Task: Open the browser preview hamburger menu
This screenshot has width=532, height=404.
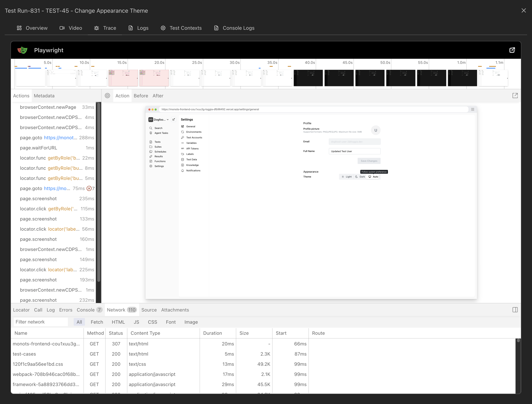Action: coord(472,109)
